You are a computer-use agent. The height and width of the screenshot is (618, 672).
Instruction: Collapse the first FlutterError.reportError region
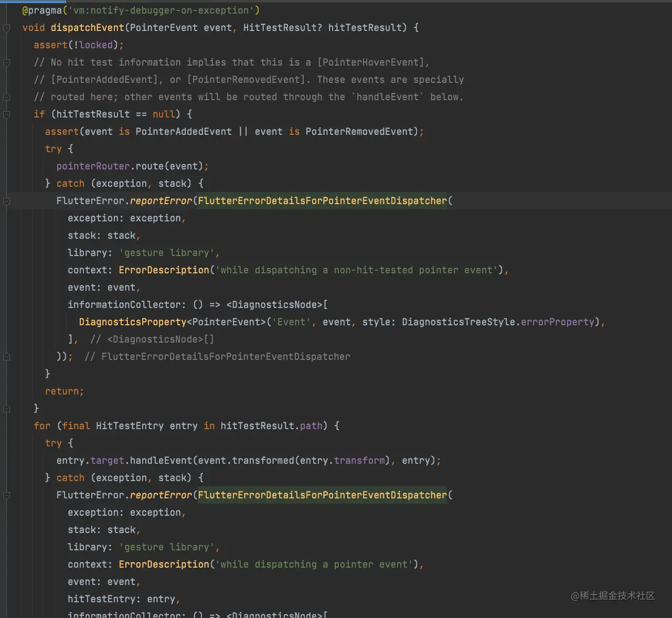click(7, 200)
